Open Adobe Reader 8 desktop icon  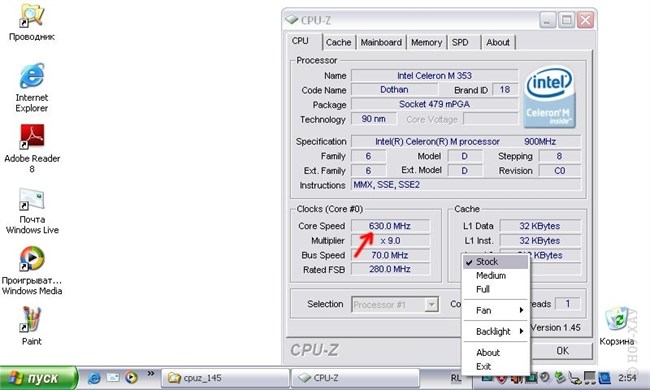coord(32,148)
